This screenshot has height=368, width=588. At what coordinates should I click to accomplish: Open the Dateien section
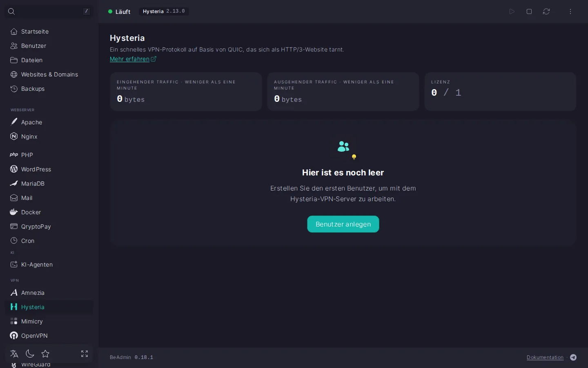coord(49,60)
